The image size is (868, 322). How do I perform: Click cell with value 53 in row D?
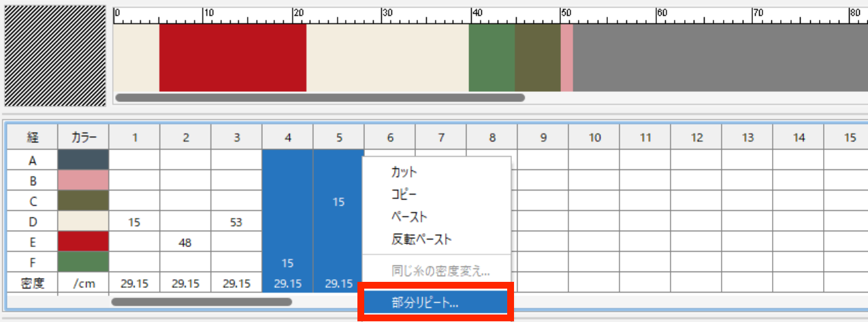[x=237, y=221]
